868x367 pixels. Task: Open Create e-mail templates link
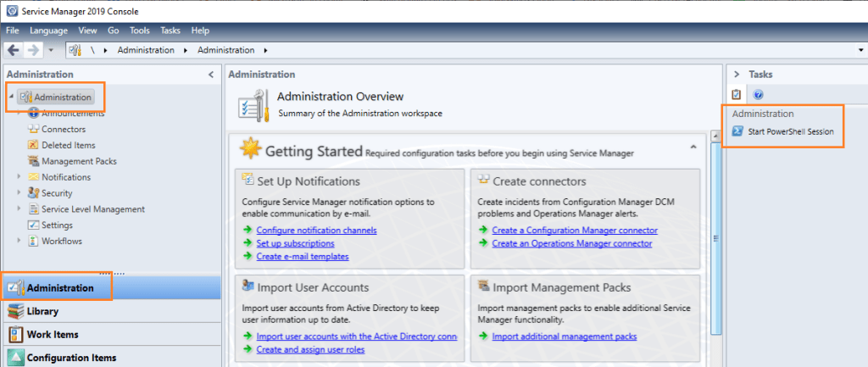pos(303,256)
